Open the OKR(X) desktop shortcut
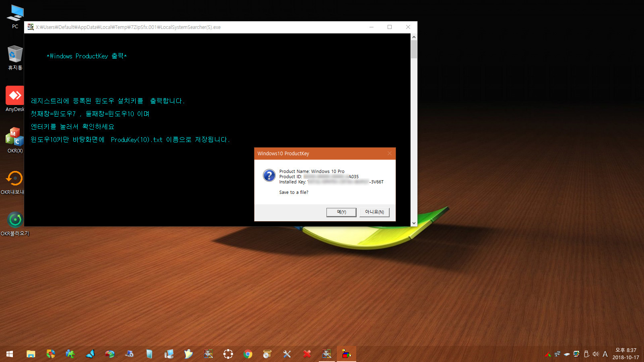 (x=15, y=140)
